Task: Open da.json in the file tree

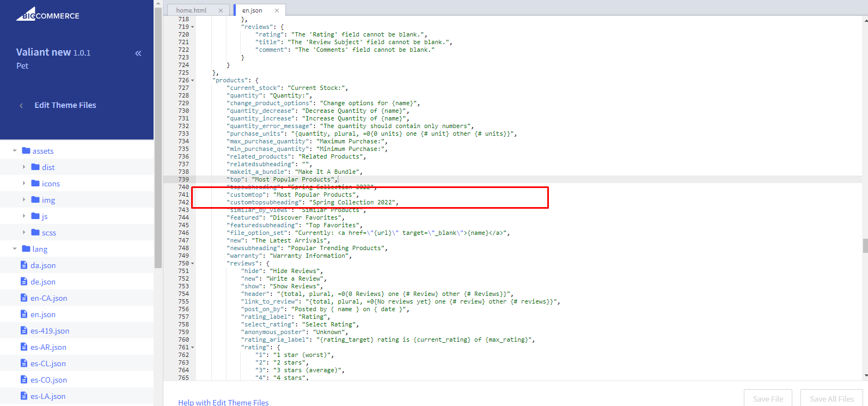Action: pyautogui.click(x=43, y=265)
